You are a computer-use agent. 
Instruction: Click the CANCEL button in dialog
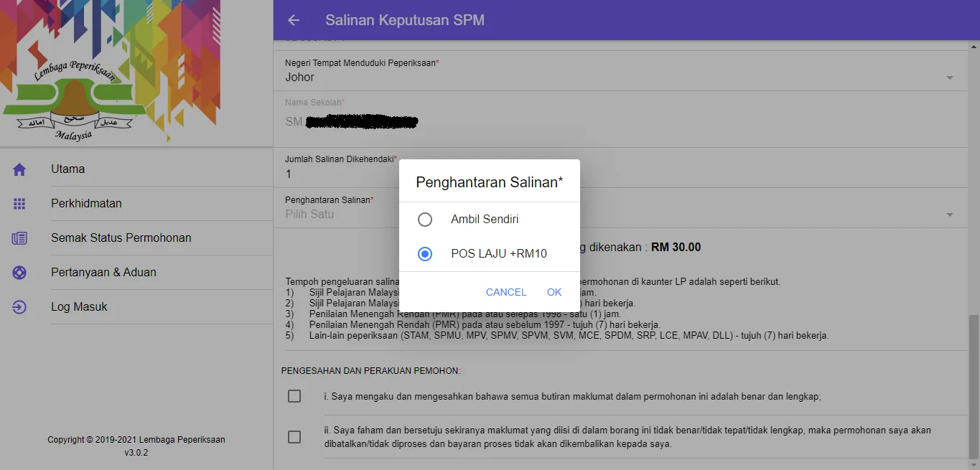(506, 292)
